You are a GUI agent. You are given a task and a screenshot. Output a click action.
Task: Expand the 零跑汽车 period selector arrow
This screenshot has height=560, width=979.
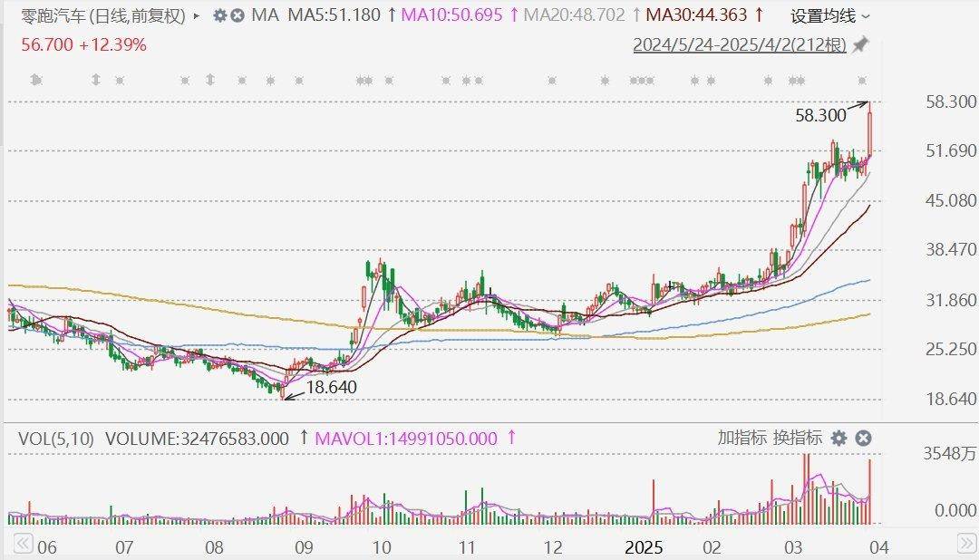click(197, 15)
